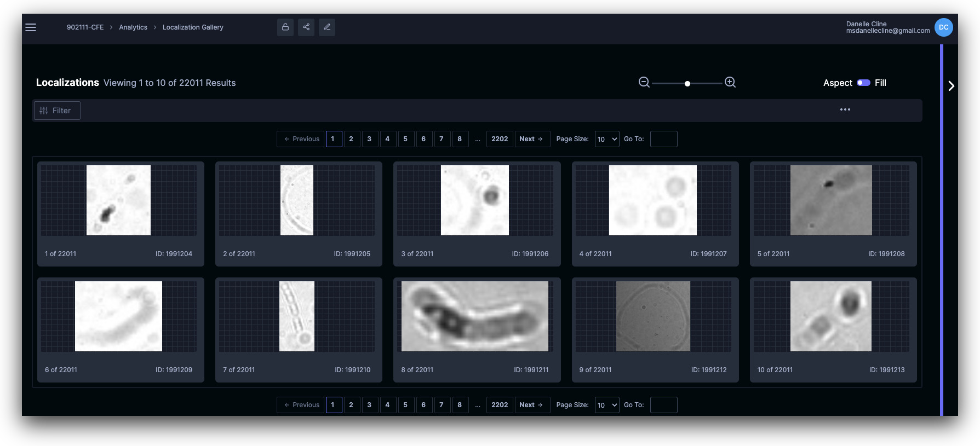Screen dimensions: 980x446
Task: Open localization thumbnail ID 1991211
Action: pyautogui.click(x=475, y=316)
